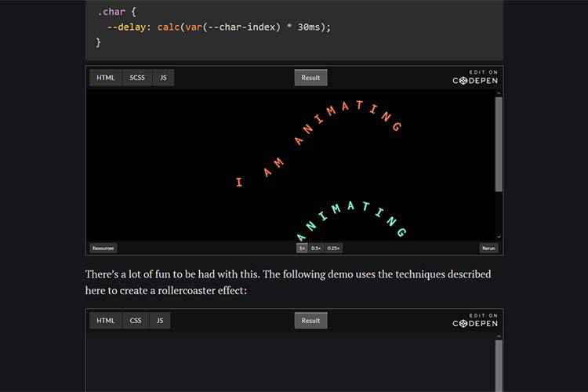Open JS tab in first embed
The image size is (588, 392).
click(163, 78)
